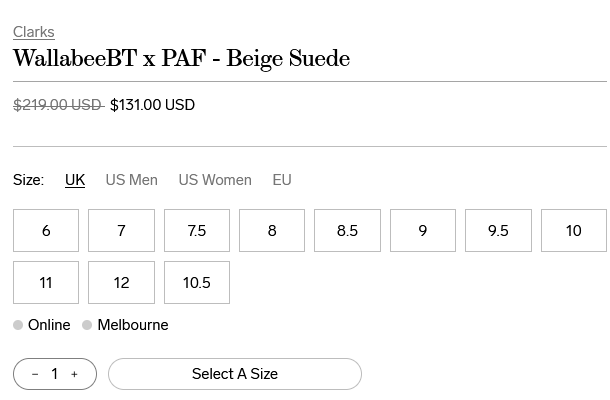
Task: Switch to the US Men size tab
Action: tap(131, 180)
